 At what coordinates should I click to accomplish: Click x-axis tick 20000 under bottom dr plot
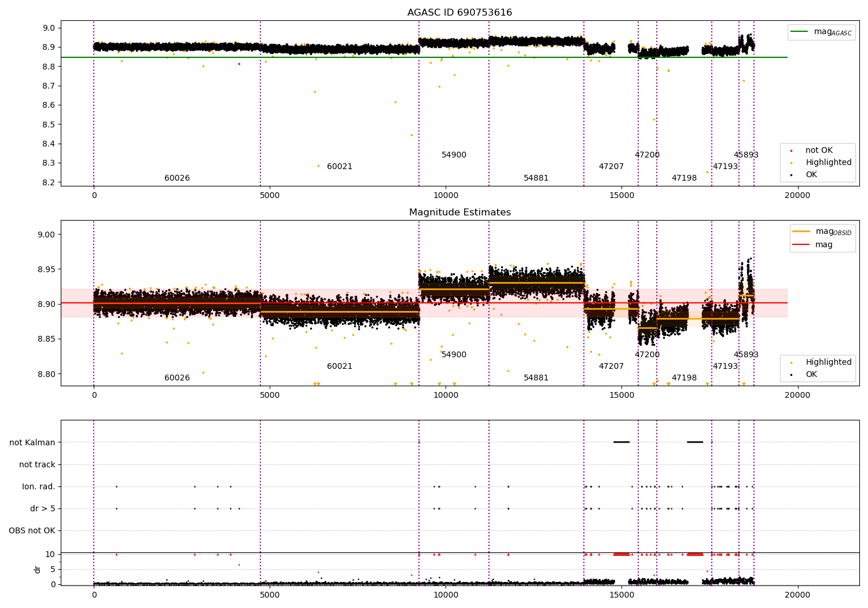797,595
